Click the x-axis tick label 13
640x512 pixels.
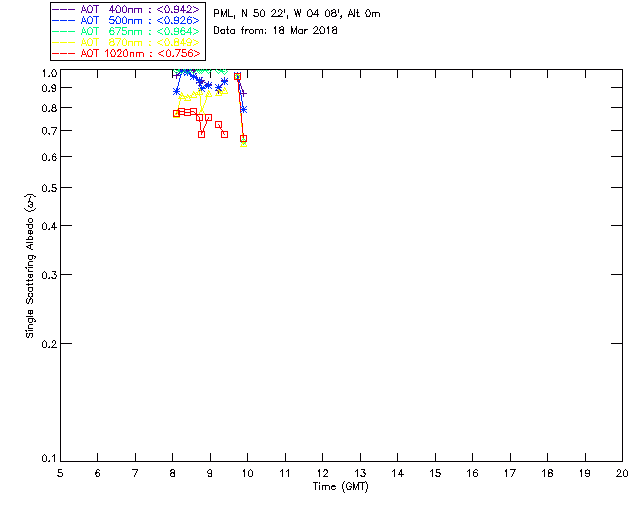click(x=360, y=473)
